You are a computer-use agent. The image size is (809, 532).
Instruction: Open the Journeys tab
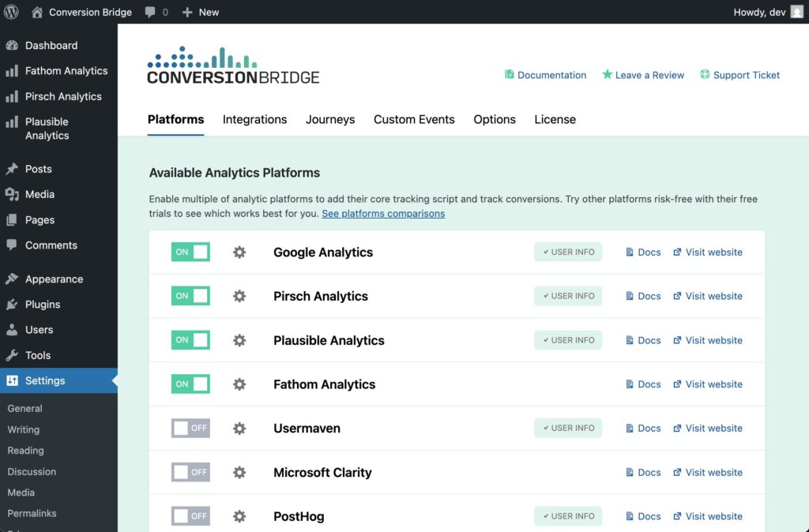[330, 120]
